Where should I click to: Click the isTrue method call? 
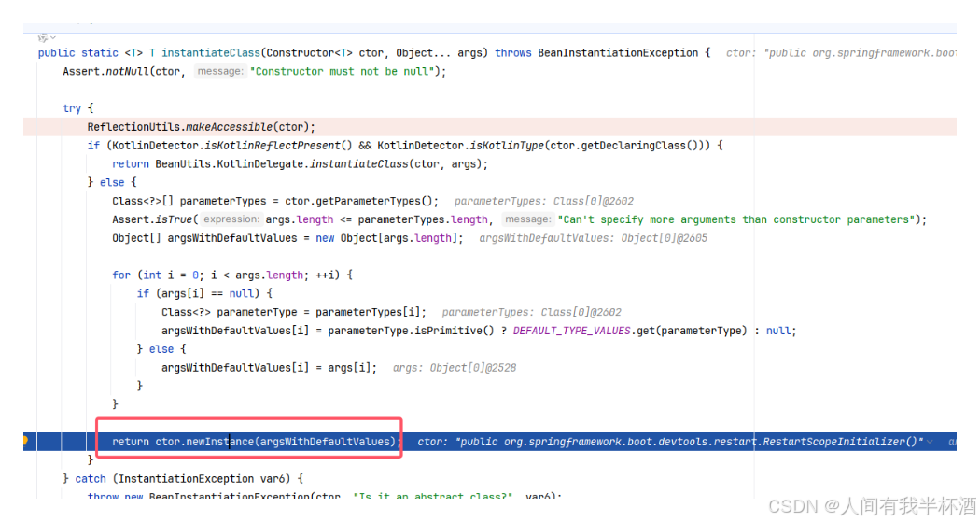tap(174, 219)
